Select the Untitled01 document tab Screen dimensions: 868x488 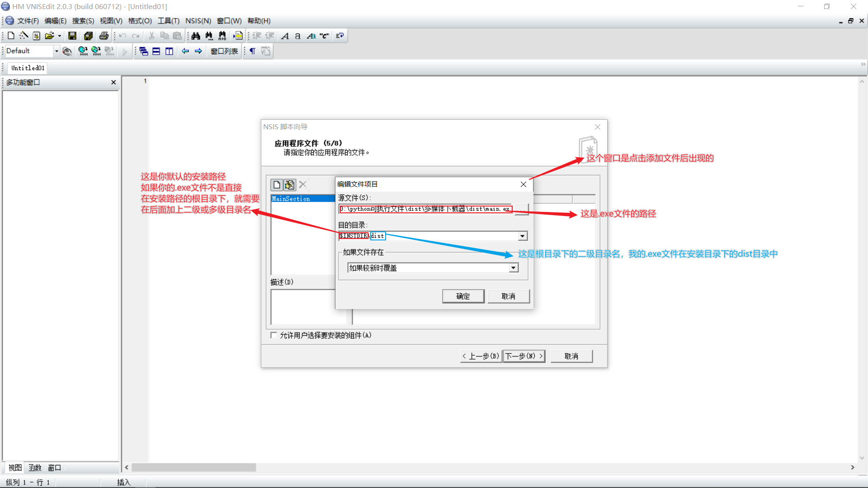point(28,68)
